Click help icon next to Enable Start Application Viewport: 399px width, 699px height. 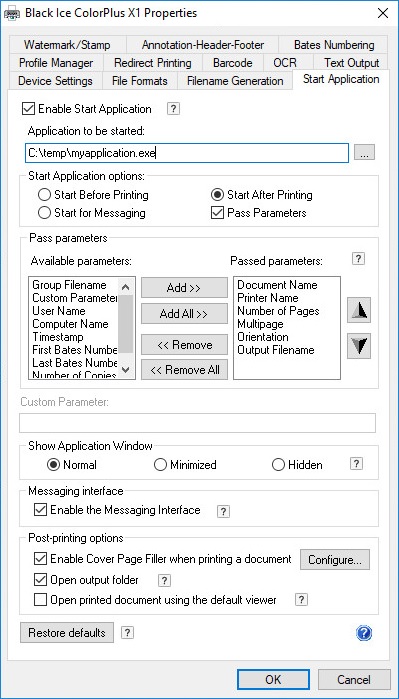click(173, 109)
